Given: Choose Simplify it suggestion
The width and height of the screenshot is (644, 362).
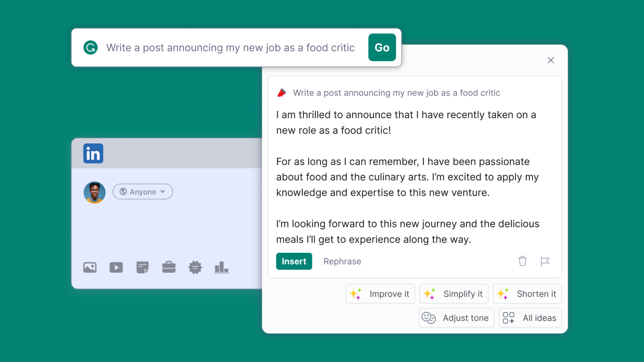Looking at the screenshot, I should (x=454, y=293).
